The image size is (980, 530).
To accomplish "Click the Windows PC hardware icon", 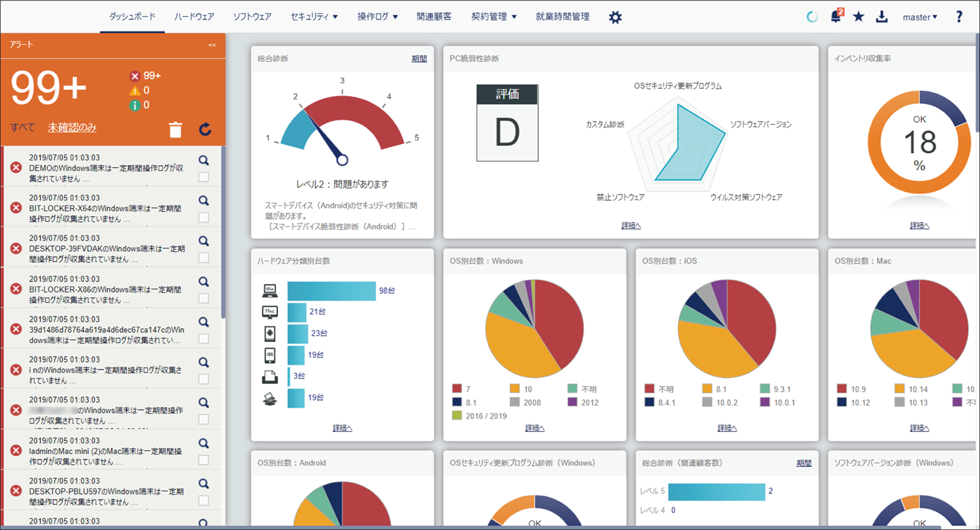I will (x=270, y=291).
